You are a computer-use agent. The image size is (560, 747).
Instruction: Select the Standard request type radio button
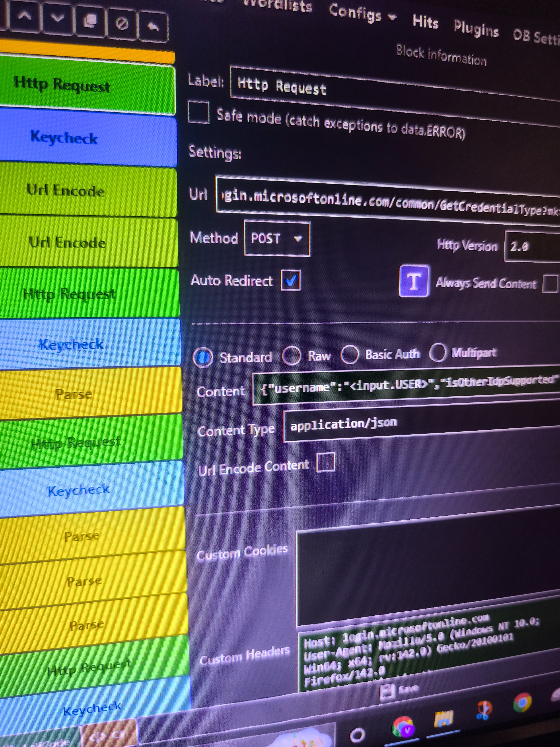pos(203,357)
